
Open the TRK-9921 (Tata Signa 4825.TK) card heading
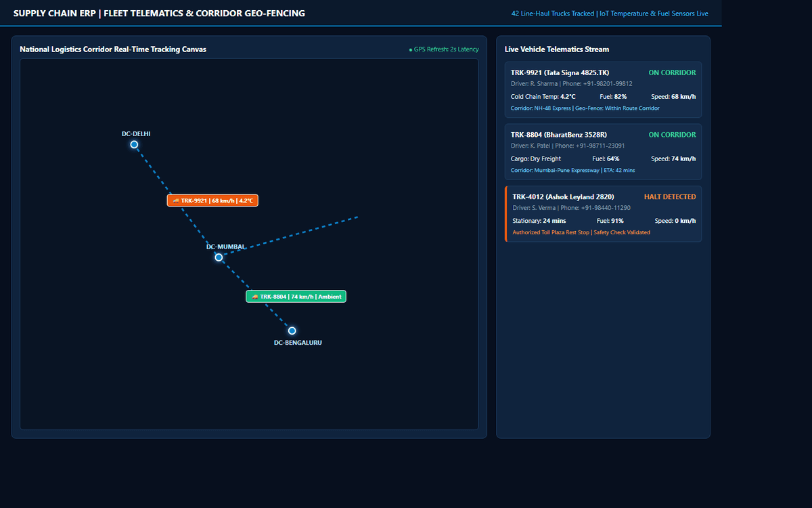coord(560,72)
